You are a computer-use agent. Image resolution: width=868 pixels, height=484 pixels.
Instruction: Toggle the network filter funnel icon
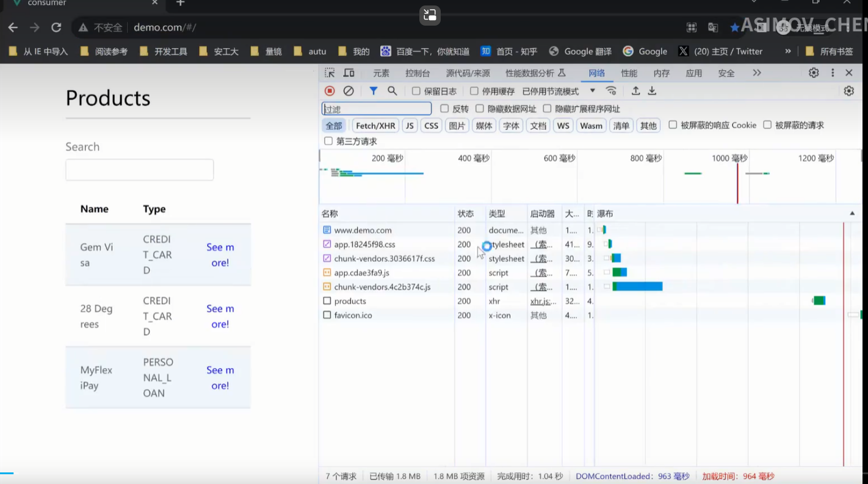pyautogui.click(x=373, y=91)
